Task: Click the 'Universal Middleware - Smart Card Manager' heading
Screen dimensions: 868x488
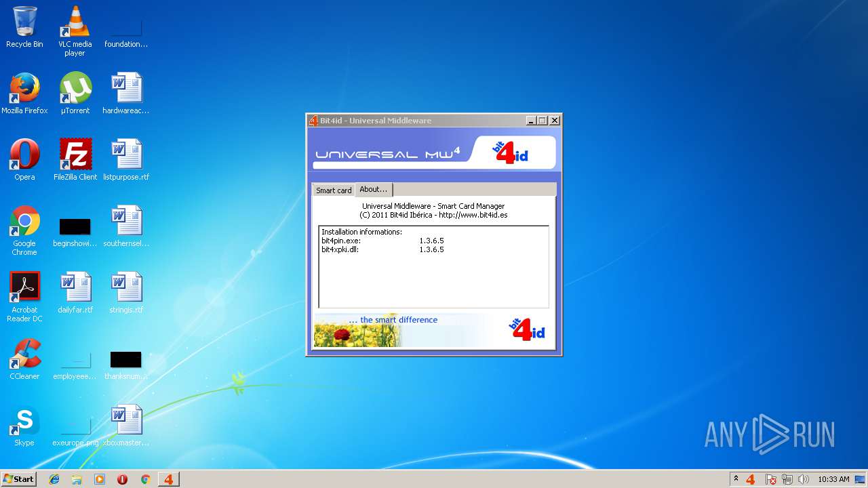Action: (433, 206)
